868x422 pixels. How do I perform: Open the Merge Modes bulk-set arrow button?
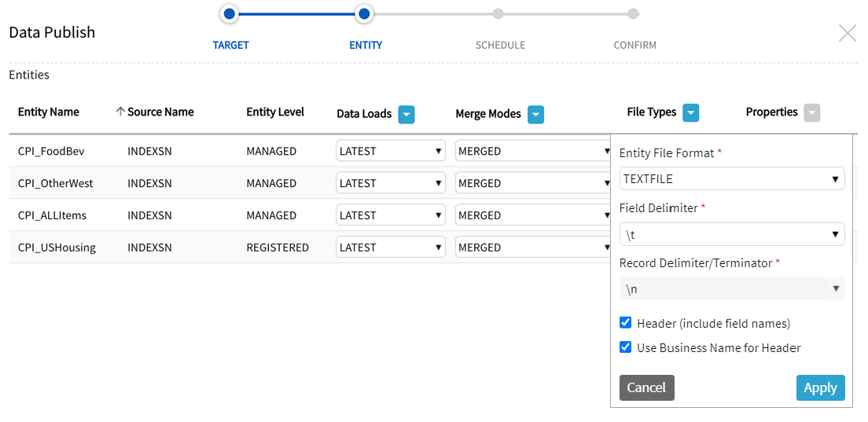535,115
